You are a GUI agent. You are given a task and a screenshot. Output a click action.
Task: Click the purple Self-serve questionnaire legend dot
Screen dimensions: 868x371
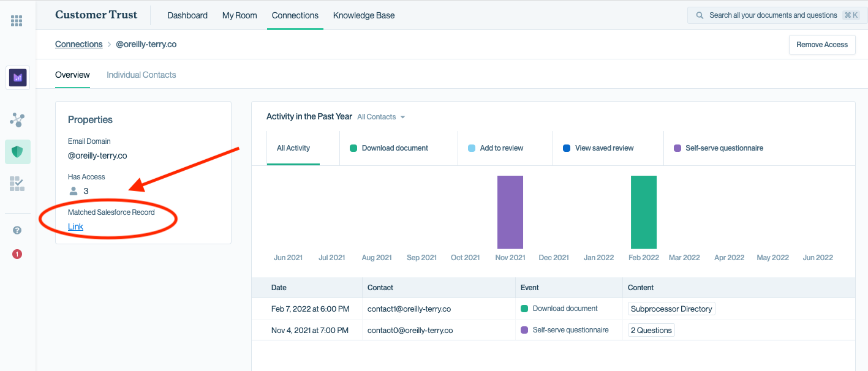click(677, 148)
